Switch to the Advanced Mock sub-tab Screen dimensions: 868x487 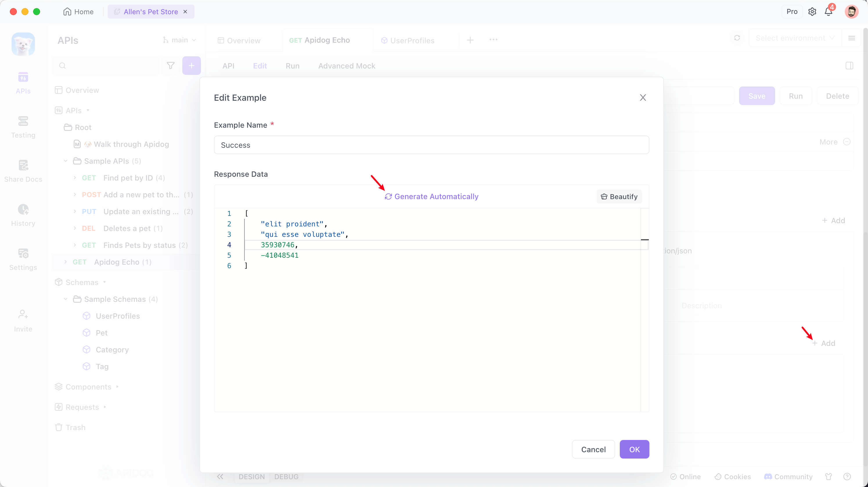(x=347, y=66)
